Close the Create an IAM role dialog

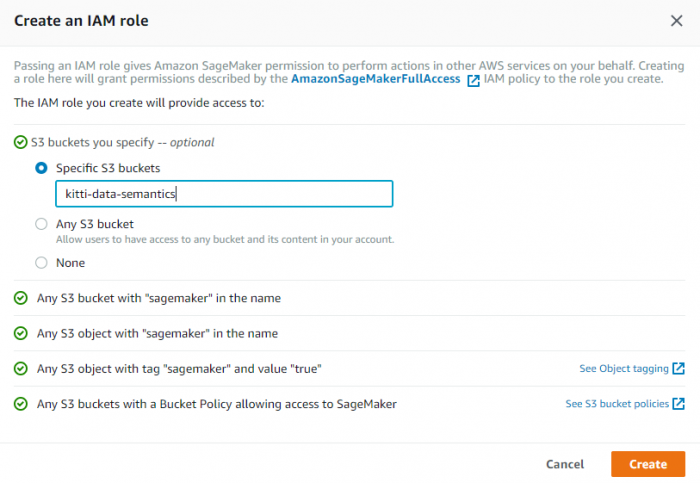(x=676, y=21)
